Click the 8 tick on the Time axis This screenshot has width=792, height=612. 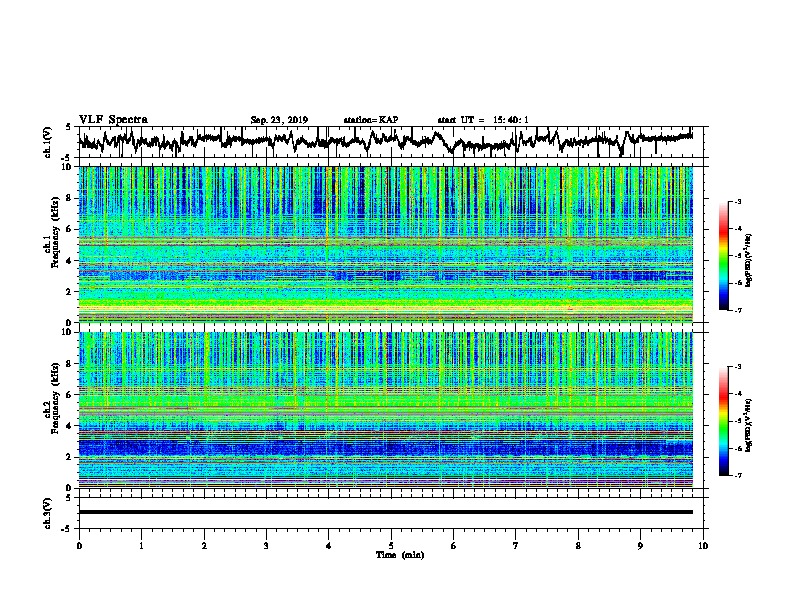pyautogui.click(x=578, y=546)
